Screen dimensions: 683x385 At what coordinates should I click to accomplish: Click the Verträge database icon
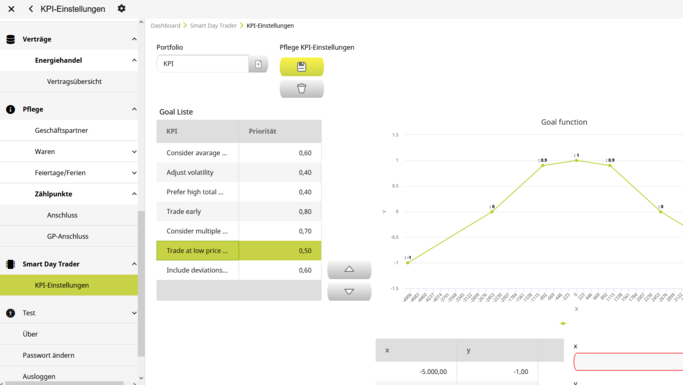(11, 39)
